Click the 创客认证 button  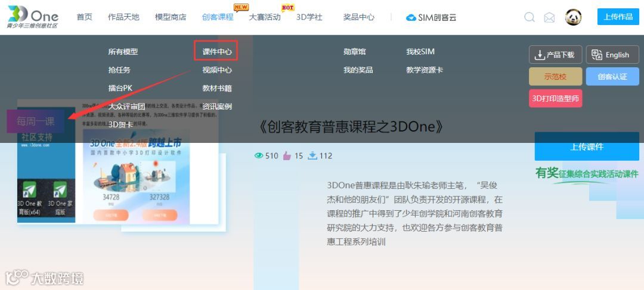tap(612, 77)
